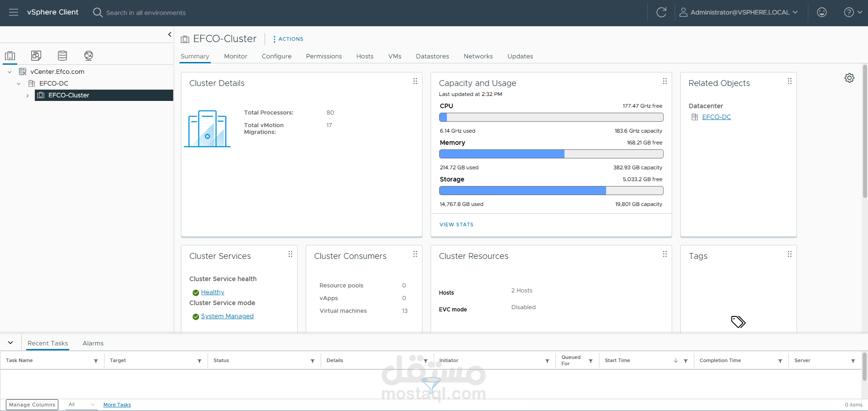Filter the Status column

[x=313, y=361]
